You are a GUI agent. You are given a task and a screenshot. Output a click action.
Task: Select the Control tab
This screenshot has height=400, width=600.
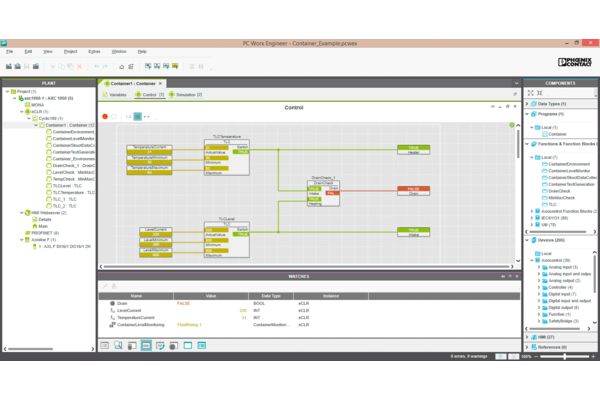(150, 95)
